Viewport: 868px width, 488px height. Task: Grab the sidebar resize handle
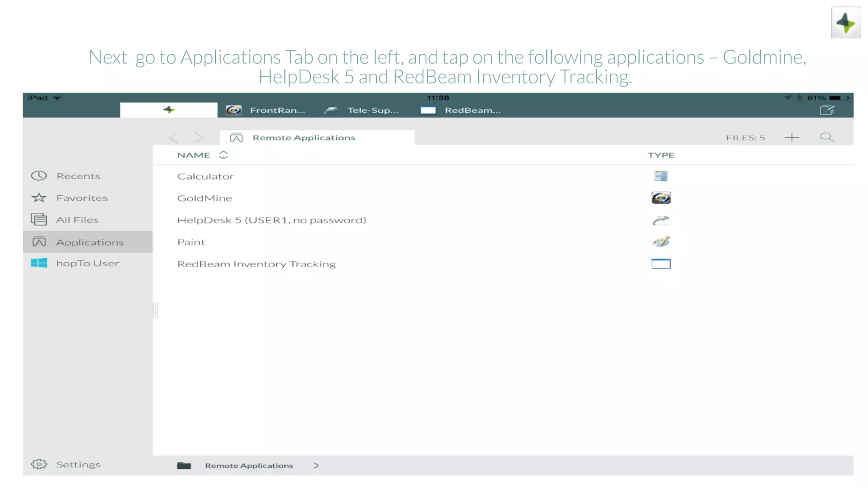[x=156, y=310]
